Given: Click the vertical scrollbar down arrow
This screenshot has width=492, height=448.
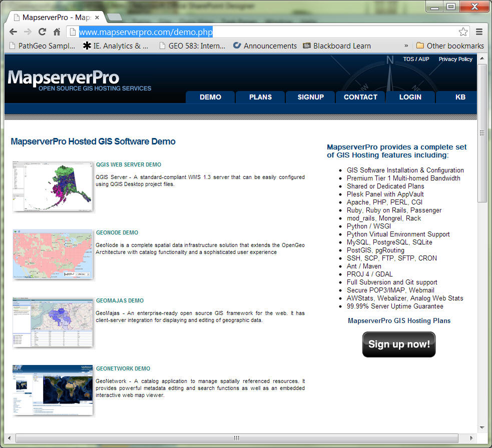Looking at the screenshot, I should click(482, 427).
